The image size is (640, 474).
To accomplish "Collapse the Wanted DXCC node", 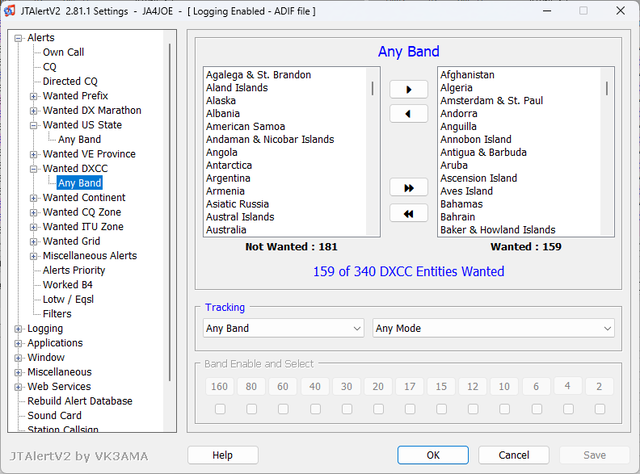I will click(33, 169).
